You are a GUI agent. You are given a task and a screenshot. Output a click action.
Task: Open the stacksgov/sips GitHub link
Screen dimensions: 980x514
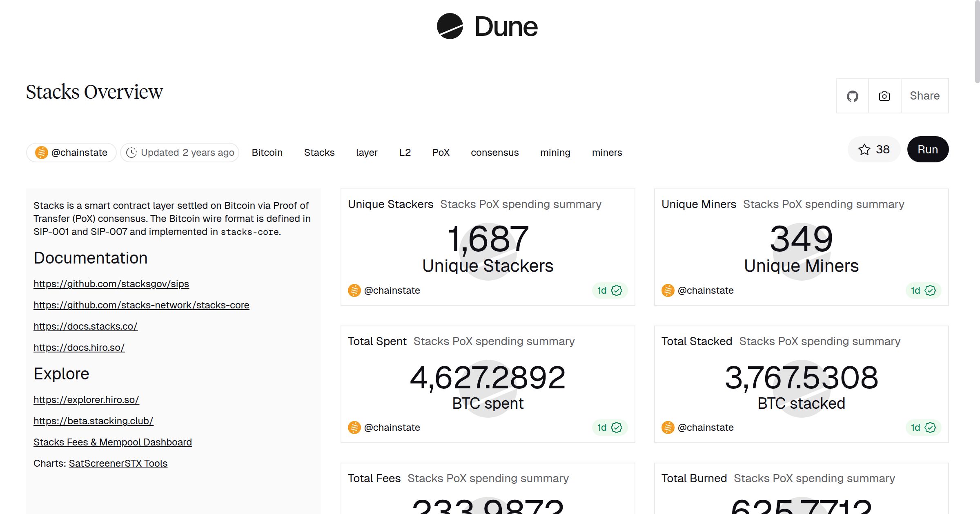coord(111,284)
